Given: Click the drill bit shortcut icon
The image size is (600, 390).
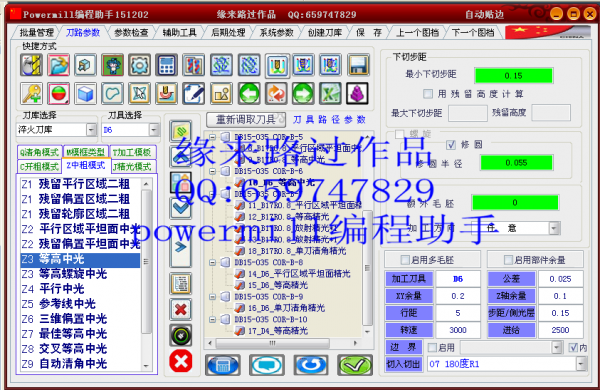Looking at the screenshot, I should point(31,65).
